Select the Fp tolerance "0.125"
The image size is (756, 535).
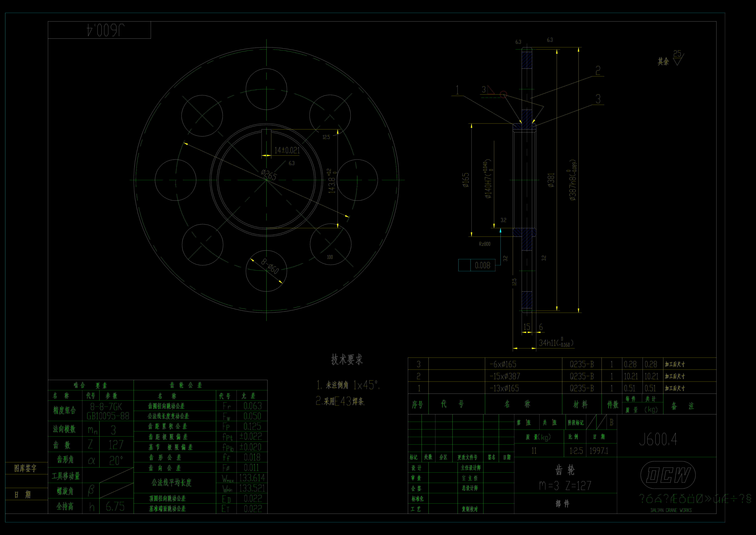(252, 427)
